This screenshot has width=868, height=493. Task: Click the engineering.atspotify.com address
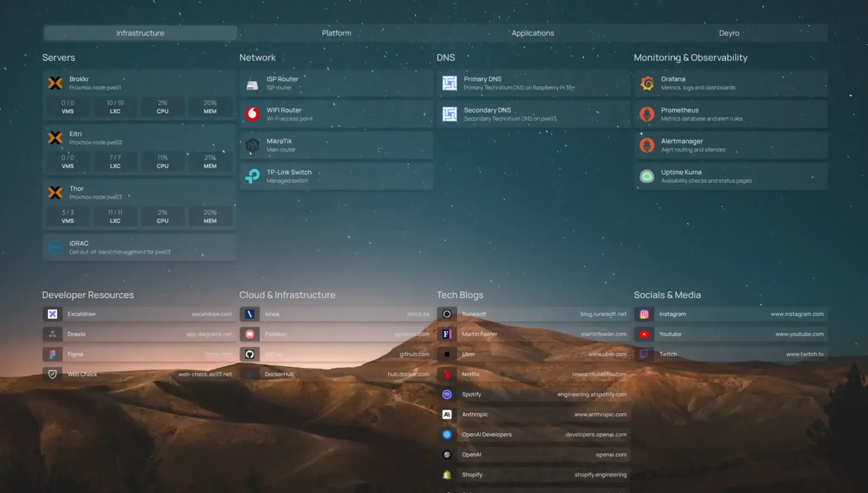click(x=592, y=394)
